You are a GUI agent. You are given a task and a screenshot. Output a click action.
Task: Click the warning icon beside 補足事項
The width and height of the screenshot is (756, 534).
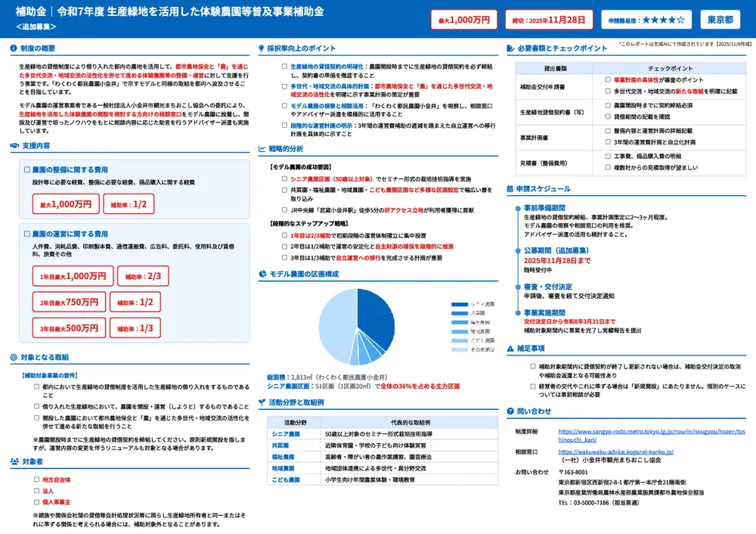coord(510,349)
